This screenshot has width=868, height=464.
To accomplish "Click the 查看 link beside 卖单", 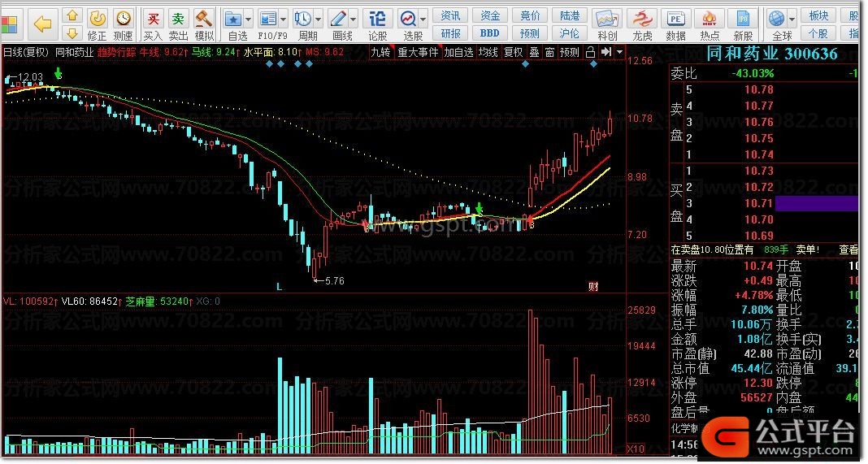I will (x=848, y=249).
